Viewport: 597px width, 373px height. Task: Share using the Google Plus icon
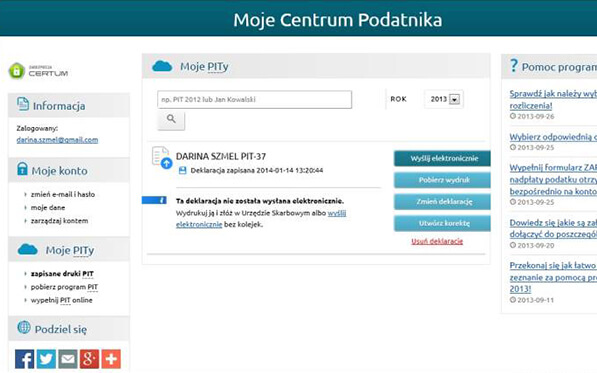pos(89,359)
